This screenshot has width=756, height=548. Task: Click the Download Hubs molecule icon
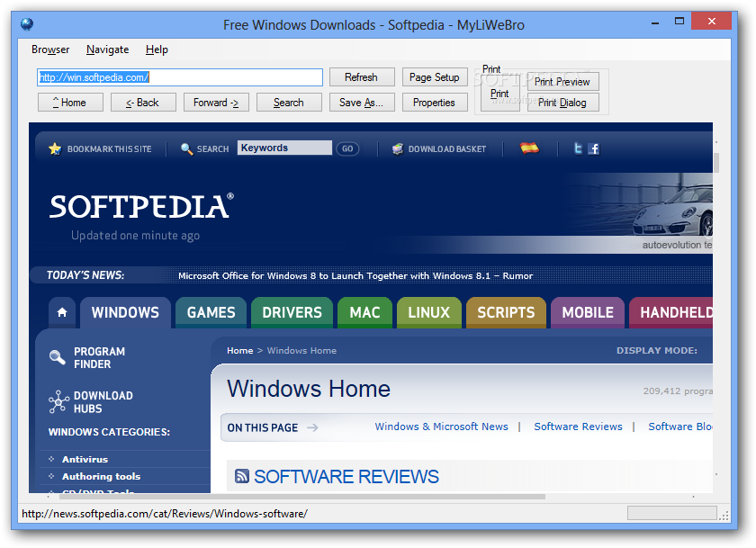58,401
